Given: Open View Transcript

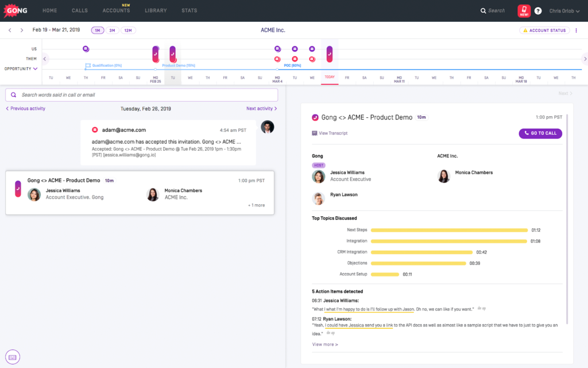Looking at the screenshot, I should pyautogui.click(x=330, y=133).
